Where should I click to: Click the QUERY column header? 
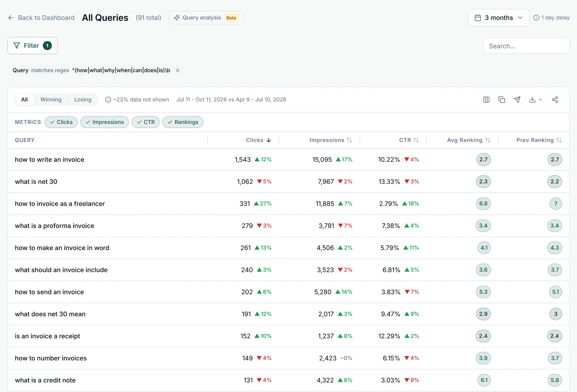25,140
